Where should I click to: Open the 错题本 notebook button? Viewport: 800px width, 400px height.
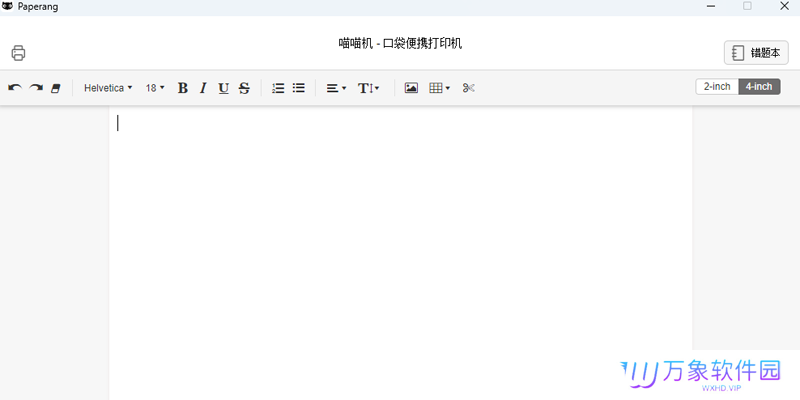click(x=756, y=53)
